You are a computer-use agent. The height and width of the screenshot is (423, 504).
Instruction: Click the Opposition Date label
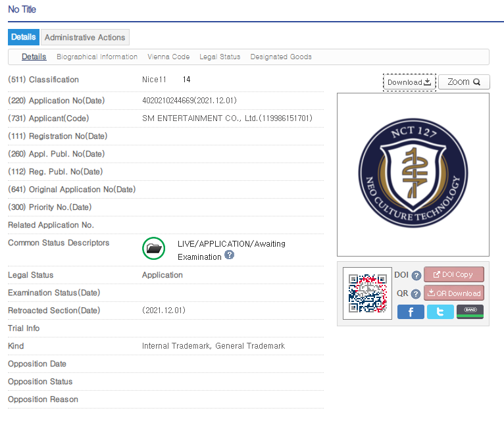click(x=37, y=364)
